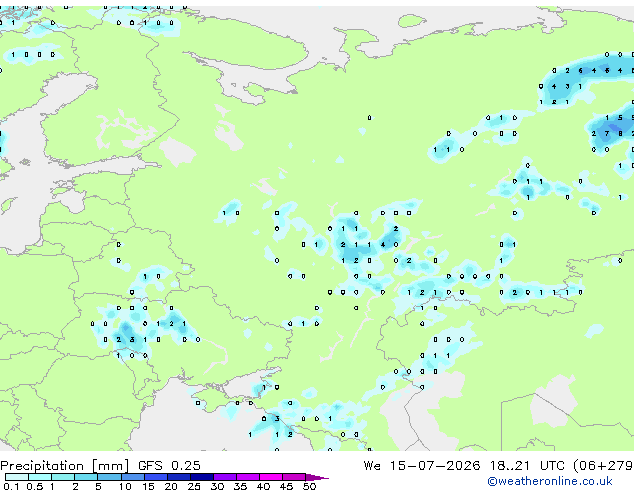The width and height of the screenshot is (634, 490).
Task: Click the 1–2 mm legend swatch
Action: tap(63, 477)
